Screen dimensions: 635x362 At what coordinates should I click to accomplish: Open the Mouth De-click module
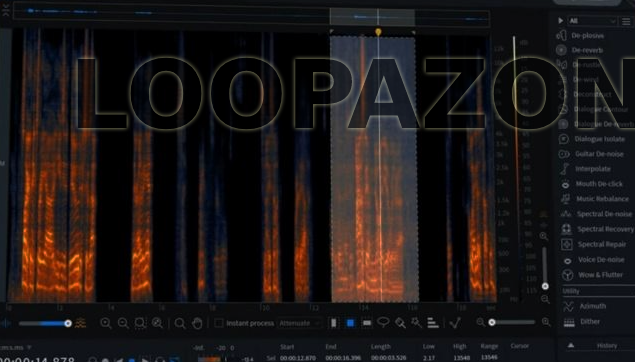pos(595,184)
